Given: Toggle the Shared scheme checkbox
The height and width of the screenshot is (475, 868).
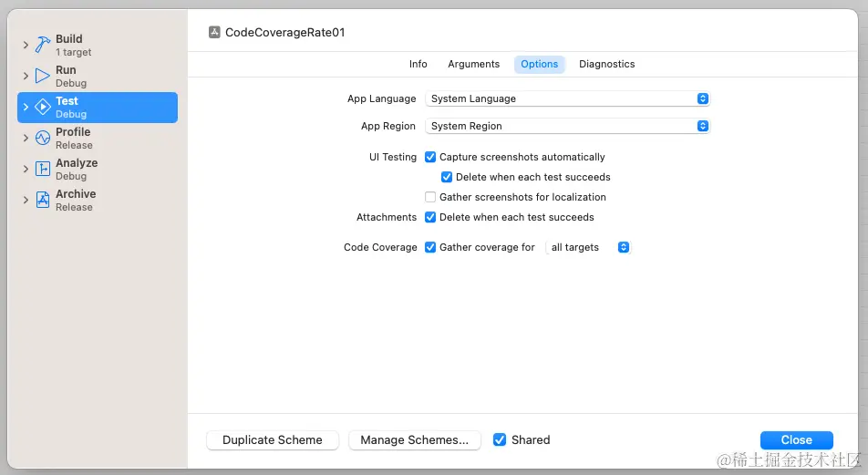Looking at the screenshot, I should pyautogui.click(x=500, y=439).
